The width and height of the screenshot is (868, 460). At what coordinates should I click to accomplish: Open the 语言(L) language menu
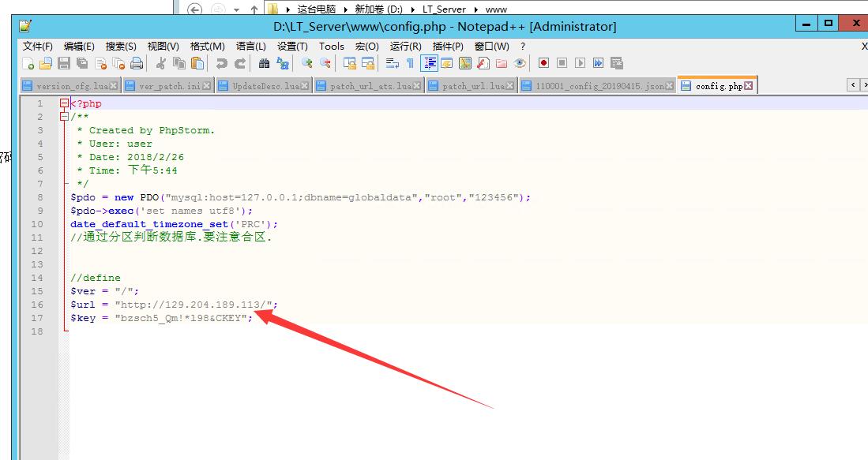(x=251, y=47)
